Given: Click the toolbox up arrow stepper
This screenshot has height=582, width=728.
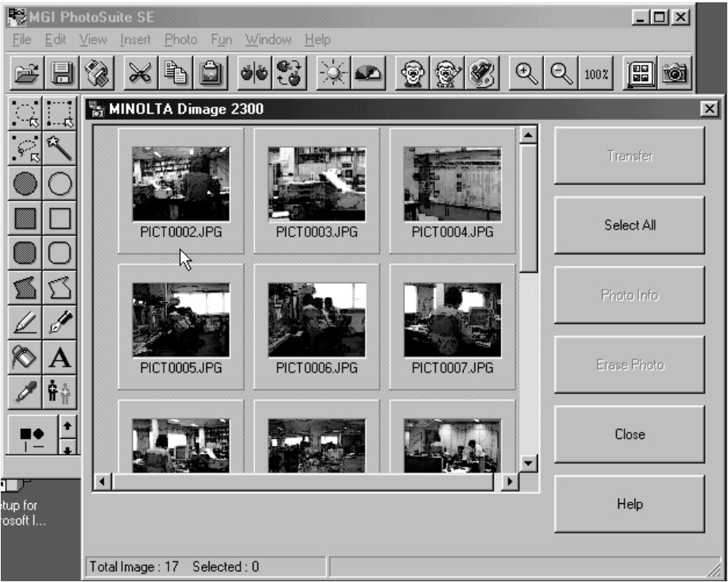Looking at the screenshot, I should (x=68, y=426).
